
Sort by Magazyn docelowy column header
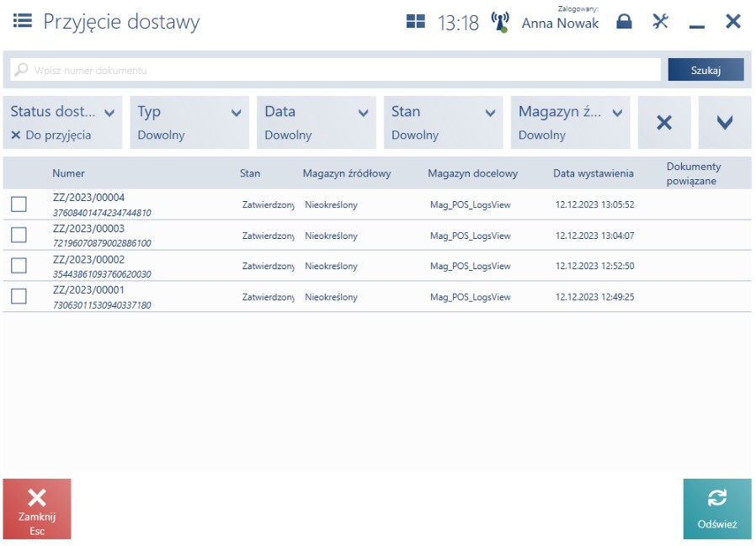coord(472,173)
